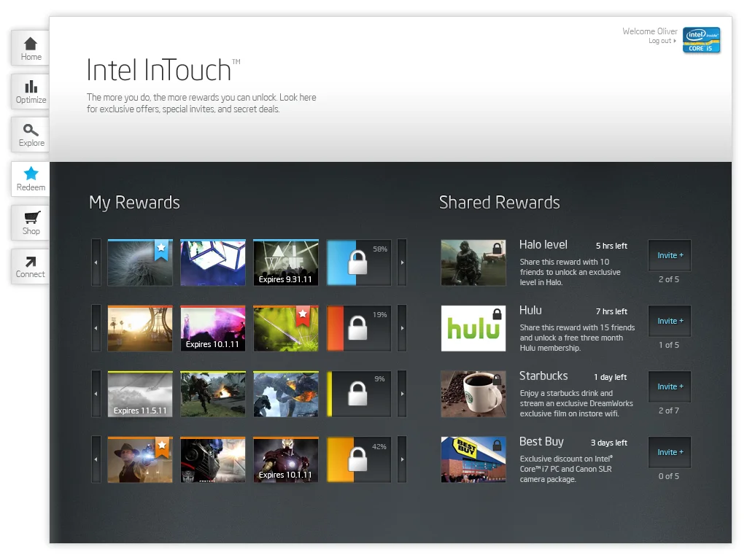Click the 5 hrs left label

click(x=611, y=246)
